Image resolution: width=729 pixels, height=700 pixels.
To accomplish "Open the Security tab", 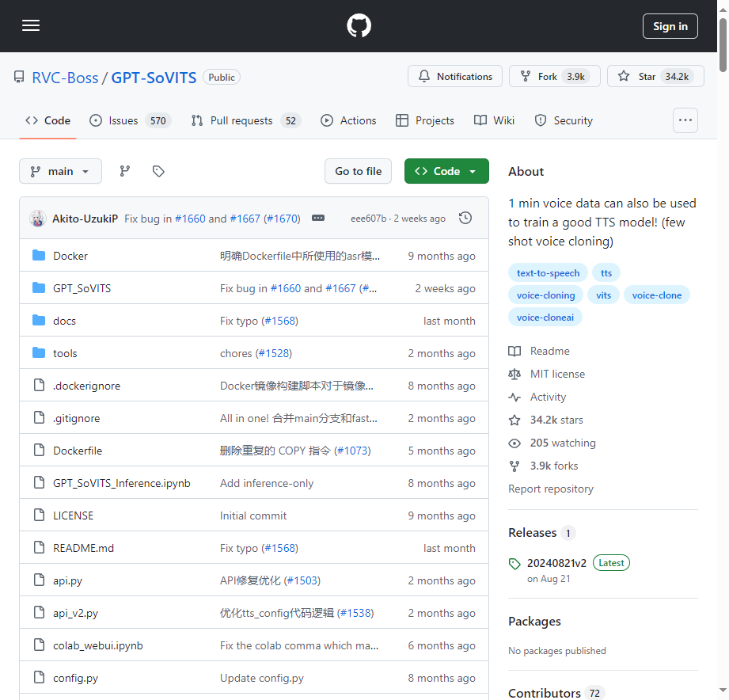I will pos(564,120).
